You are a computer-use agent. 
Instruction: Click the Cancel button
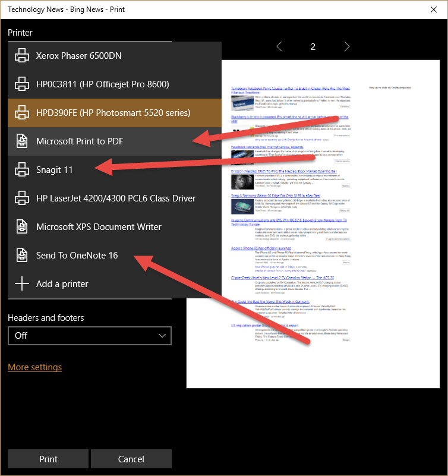pyautogui.click(x=131, y=459)
